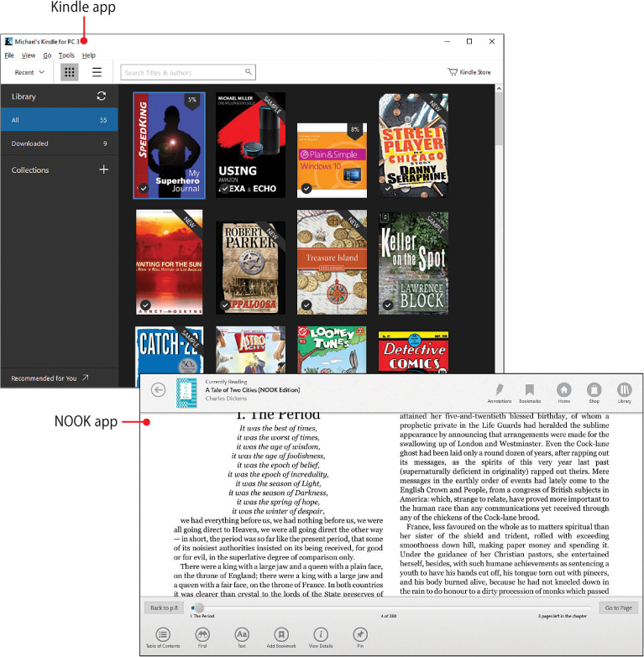644x657 pixels.
Task: Click the Collections heading
Action: (30, 169)
